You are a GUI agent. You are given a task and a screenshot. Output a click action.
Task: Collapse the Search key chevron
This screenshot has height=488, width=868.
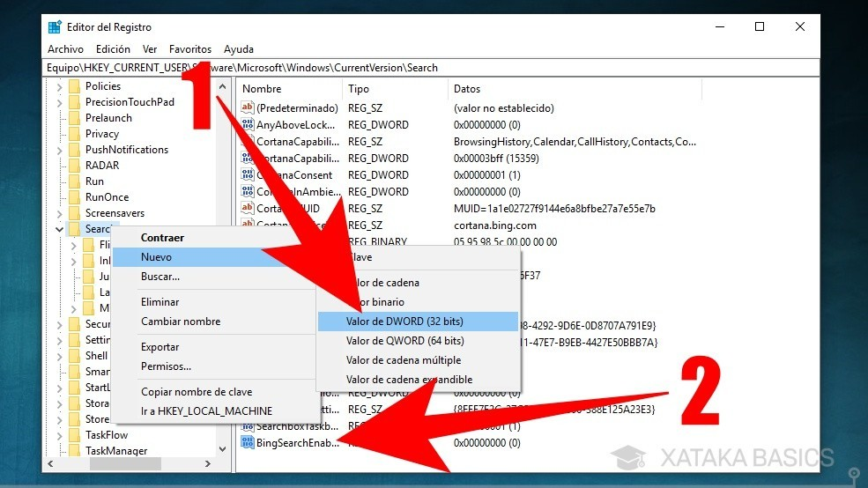pos(59,229)
